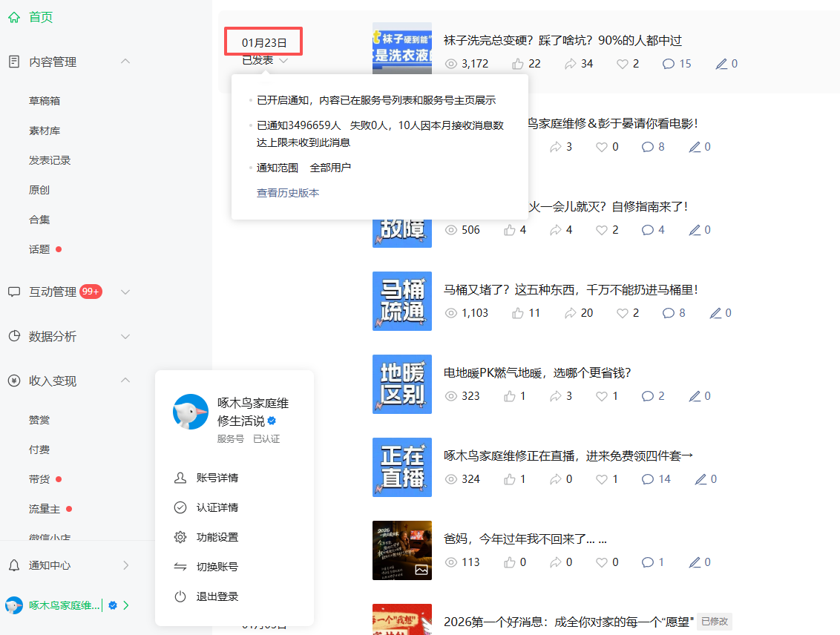The width and height of the screenshot is (840, 635).
Task: Click the 切换账号 swap arrows icon
Action: [180, 567]
